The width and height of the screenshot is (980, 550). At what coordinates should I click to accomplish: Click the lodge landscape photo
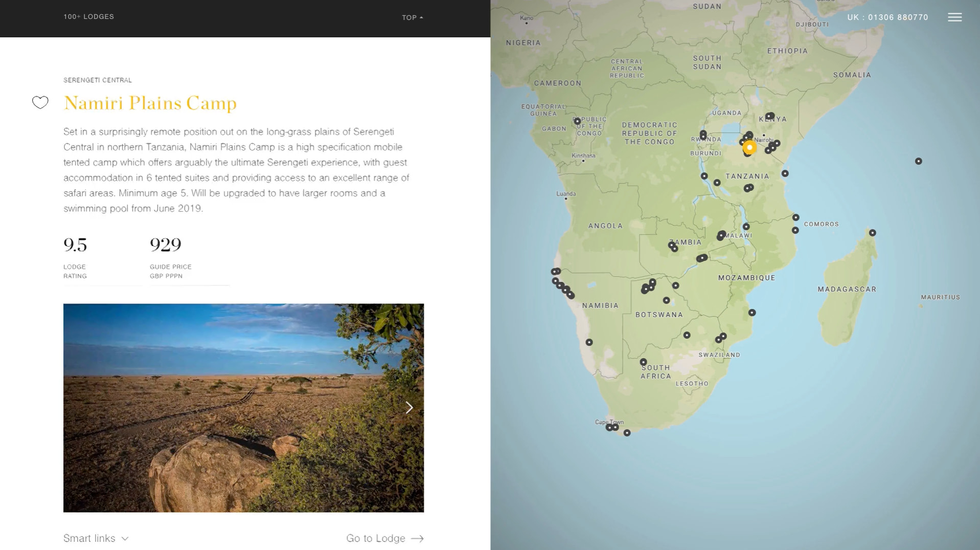[243, 408]
